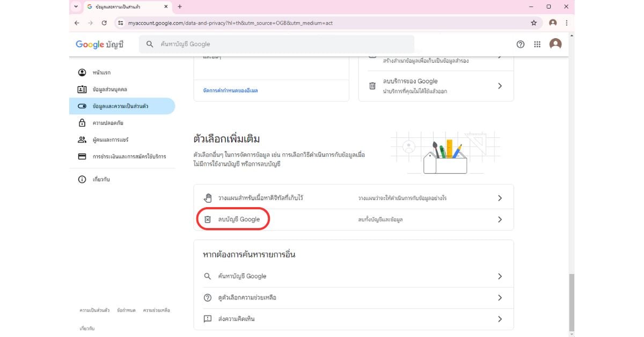This screenshot has height=337, width=644.
Task: Click the เกี่ยวกับ info icon in sidebar
Action: pyautogui.click(x=82, y=179)
